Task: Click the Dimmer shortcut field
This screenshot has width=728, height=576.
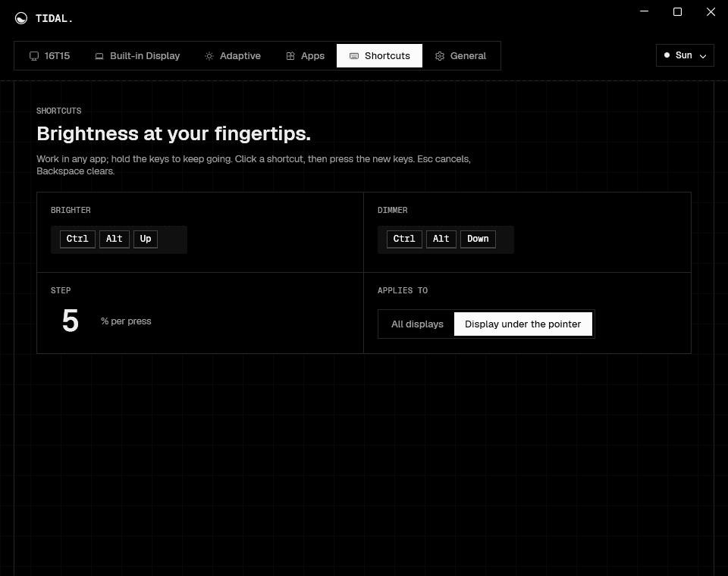Action: click(x=446, y=239)
